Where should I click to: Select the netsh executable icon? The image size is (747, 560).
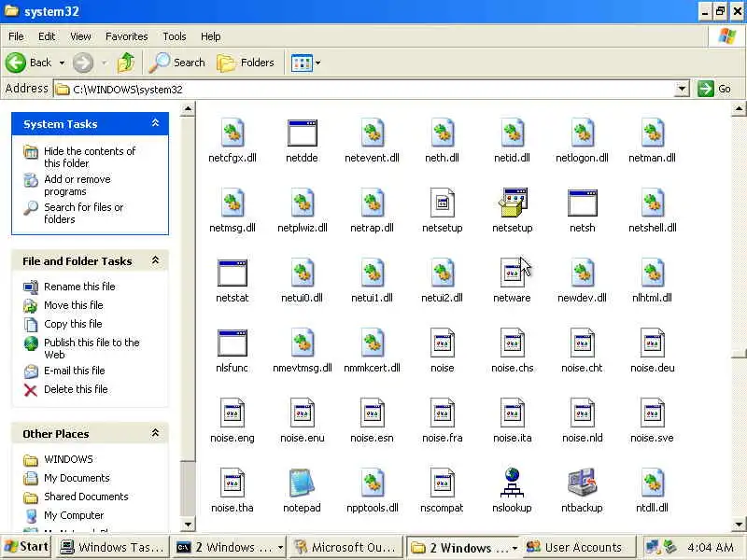coord(582,203)
